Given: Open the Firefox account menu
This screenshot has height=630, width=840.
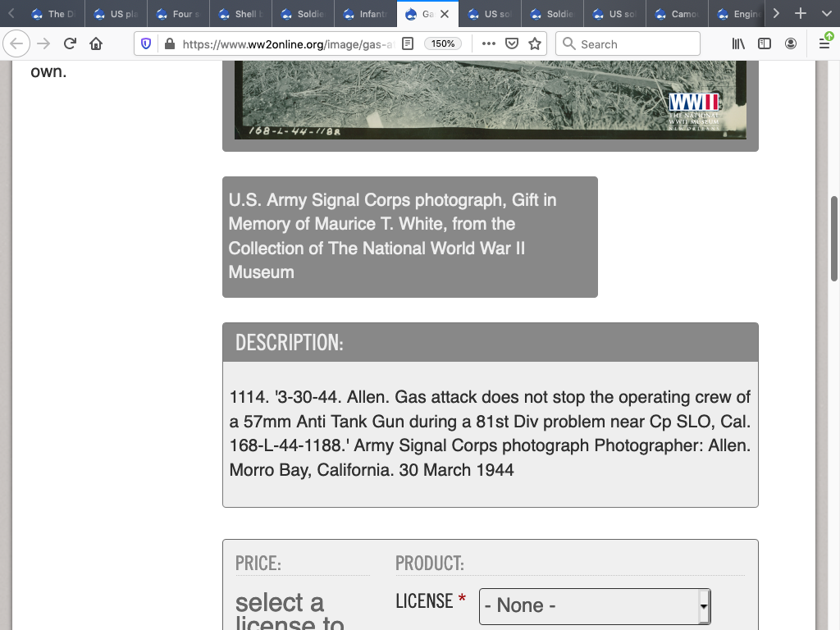Looking at the screenshot, I should [x=791, y=43].
